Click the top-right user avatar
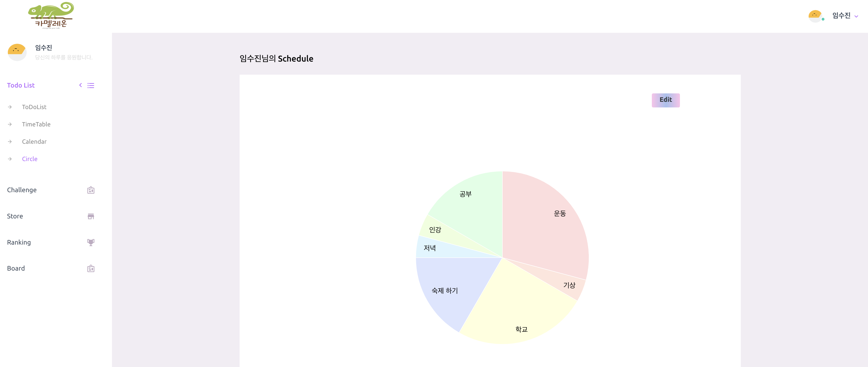This screenshot has width=868, height=367. [814, 16]
